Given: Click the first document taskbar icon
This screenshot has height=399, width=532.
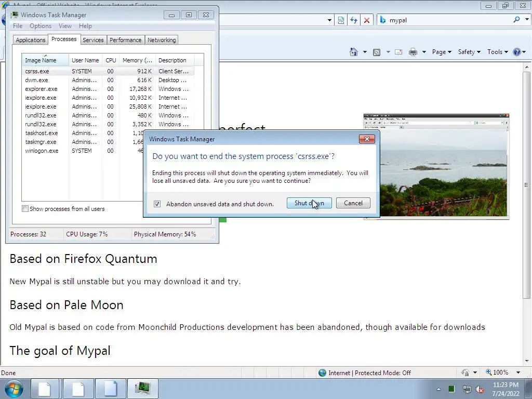Looking at the screenshot, I should [x=45, y=389].
